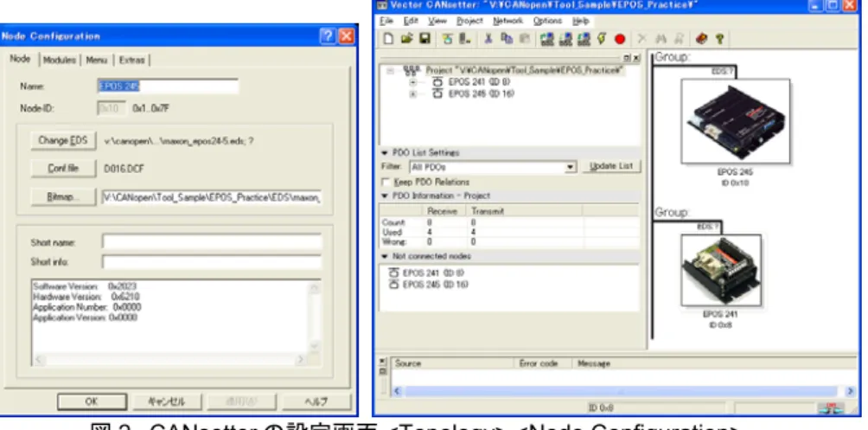Select the Node tab in Node Configuration
This screenshot has height=430, width=868.
[21, 59]
